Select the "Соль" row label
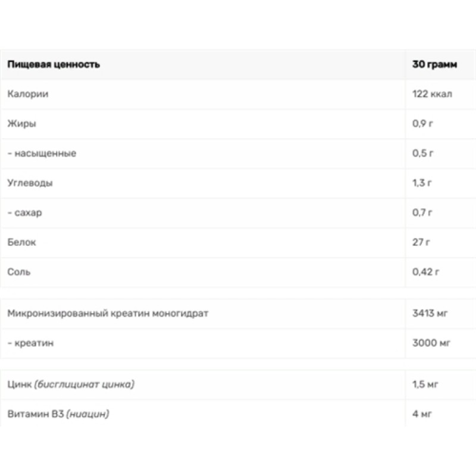Image resolution: width=476 pixels, height=476 pixels. 20,272
